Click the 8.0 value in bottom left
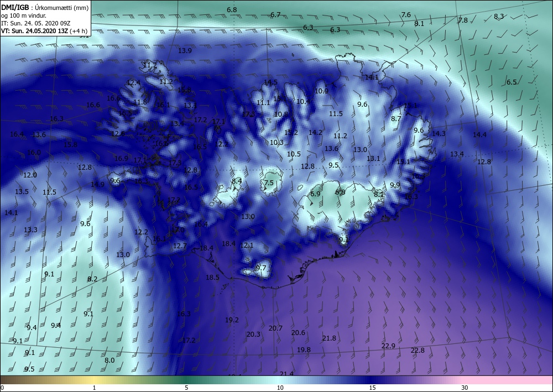The height and width of the screenshot is (392, 553). pos(109,360)
